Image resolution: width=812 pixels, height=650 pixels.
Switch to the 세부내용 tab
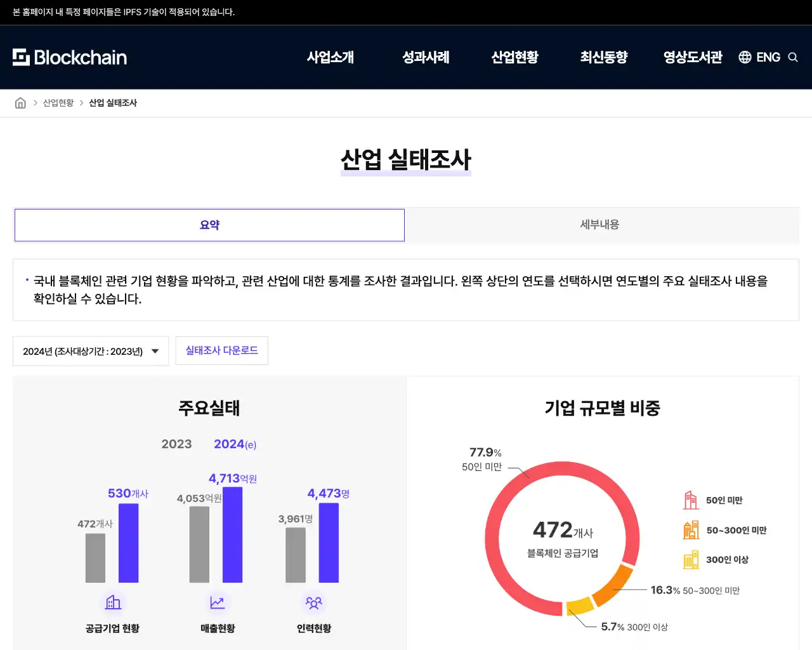pyautogui.click(x=599, y=225)
